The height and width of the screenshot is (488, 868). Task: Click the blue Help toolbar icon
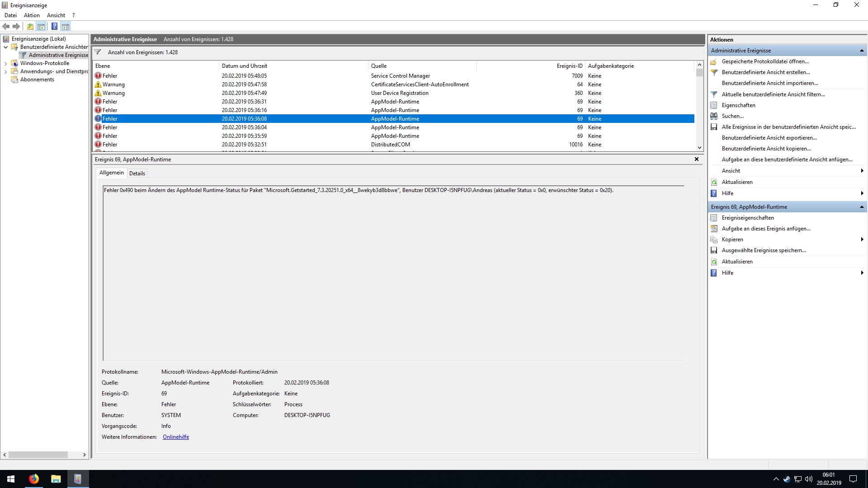(54, 26)
